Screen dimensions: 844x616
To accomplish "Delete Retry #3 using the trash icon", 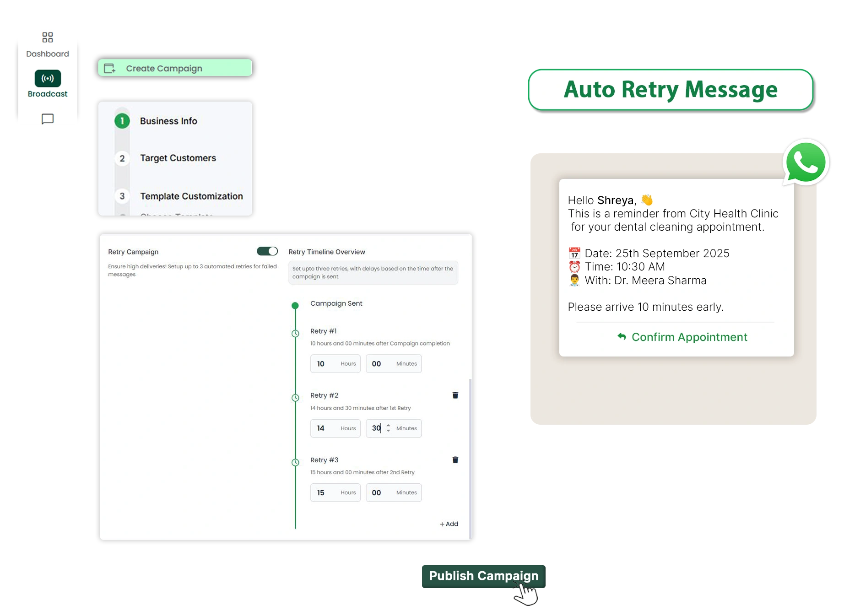I will [455, 459].
